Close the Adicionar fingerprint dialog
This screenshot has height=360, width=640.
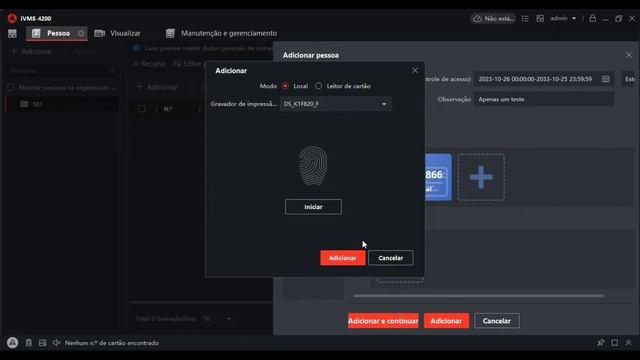[x=415, y=71]
